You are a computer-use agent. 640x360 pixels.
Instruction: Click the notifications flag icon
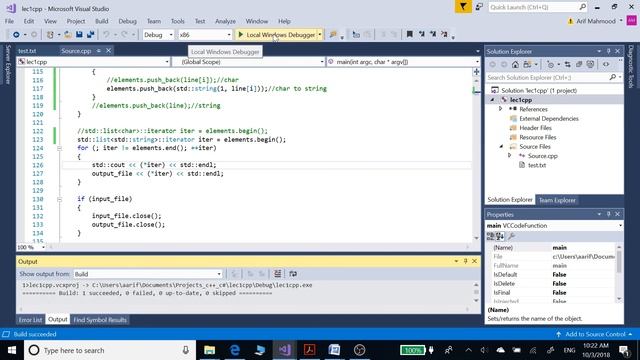pos(463,7)
